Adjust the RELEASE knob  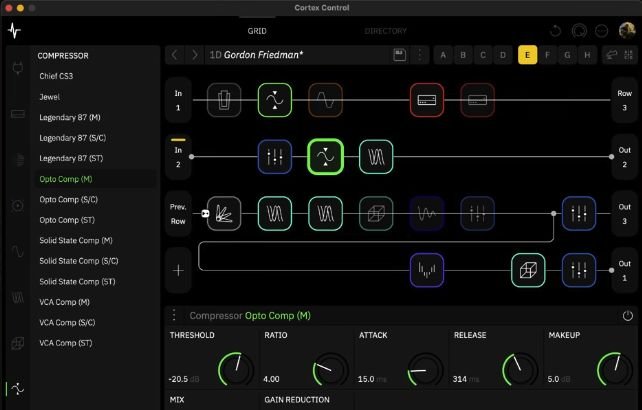point(520,369)
